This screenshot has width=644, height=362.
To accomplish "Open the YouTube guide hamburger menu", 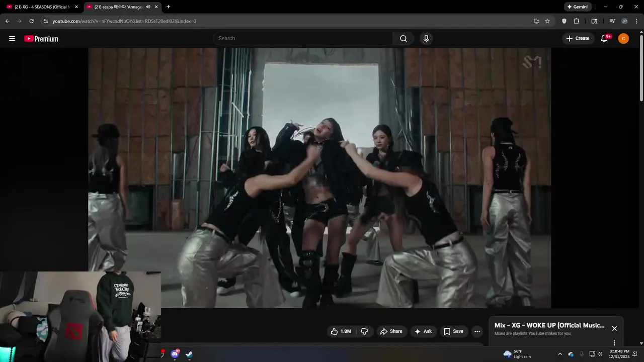I will pos(12,39).
